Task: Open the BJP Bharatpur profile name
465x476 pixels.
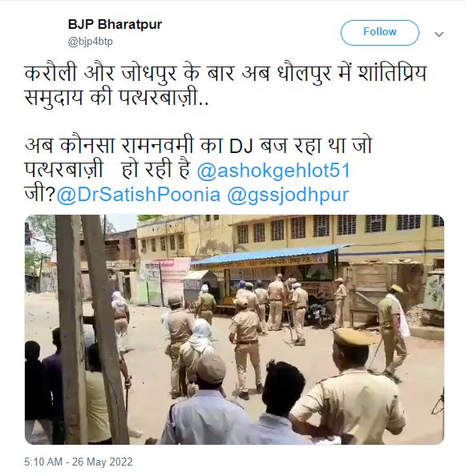Action: pyautogui.click(x=115, y=24)
